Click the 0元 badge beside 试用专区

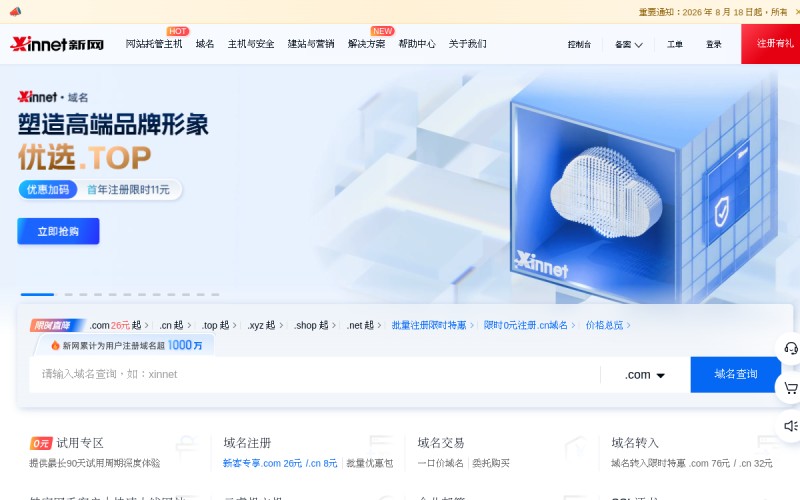41,443
